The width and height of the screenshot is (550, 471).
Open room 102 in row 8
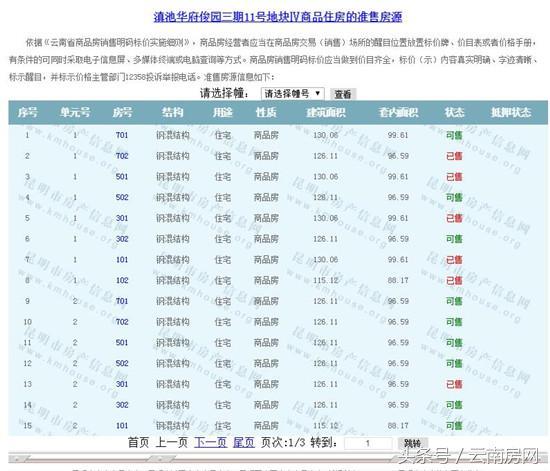[x=122, y=280]
